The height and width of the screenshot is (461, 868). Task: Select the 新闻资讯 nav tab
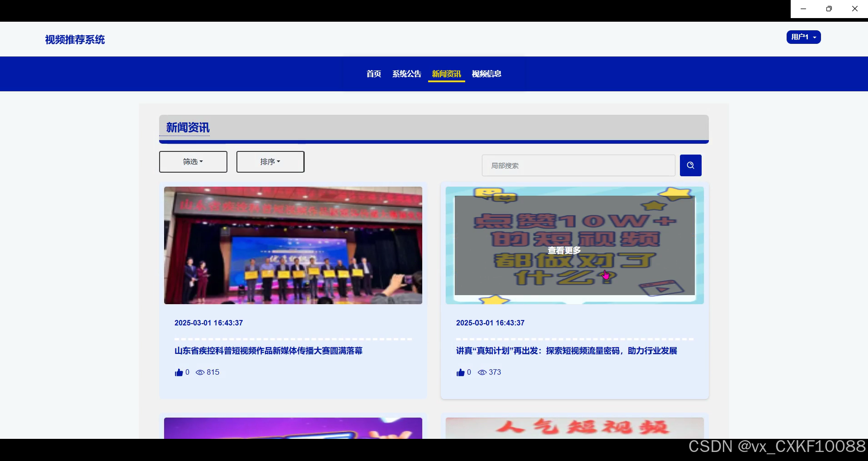click(x=446, y=74)
